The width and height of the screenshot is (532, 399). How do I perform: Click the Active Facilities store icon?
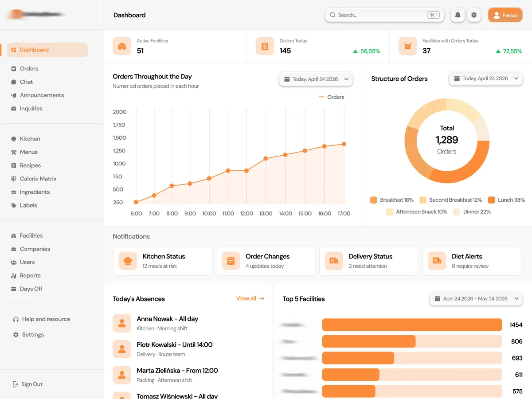click(x=122, y=46)
